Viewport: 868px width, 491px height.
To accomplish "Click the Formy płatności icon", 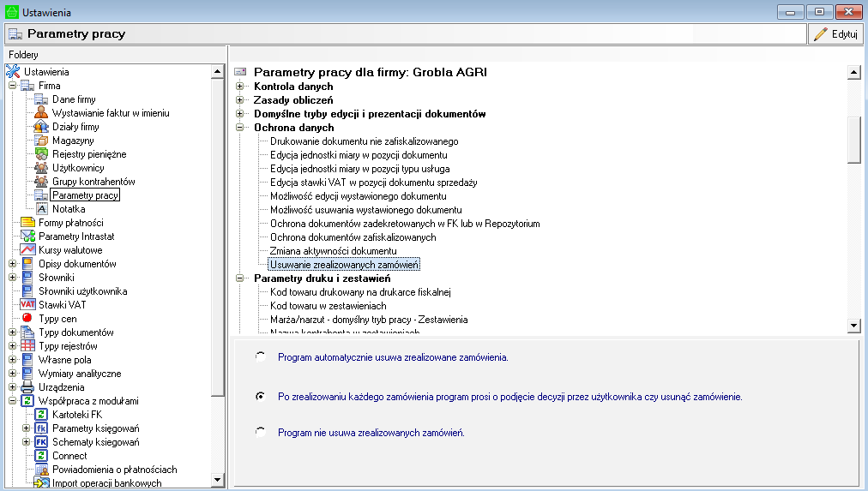I will 27,223.
